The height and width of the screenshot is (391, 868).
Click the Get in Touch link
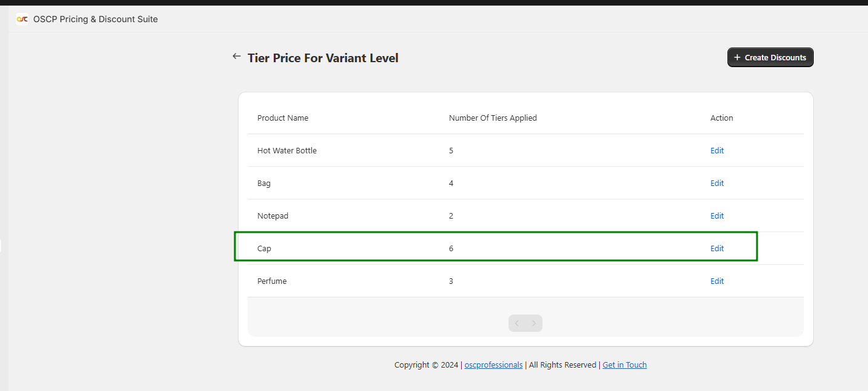coord(624,365)
